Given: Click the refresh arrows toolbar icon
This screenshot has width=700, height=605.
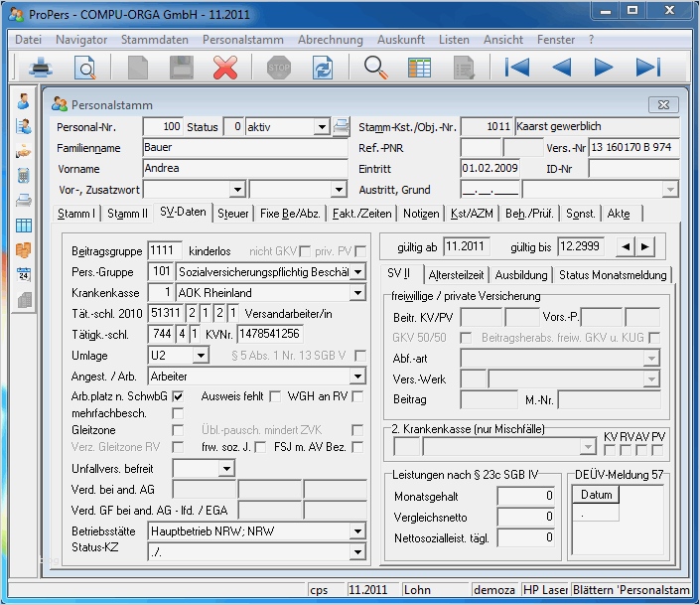Looking at the screenshot, I should click(322, 68).
